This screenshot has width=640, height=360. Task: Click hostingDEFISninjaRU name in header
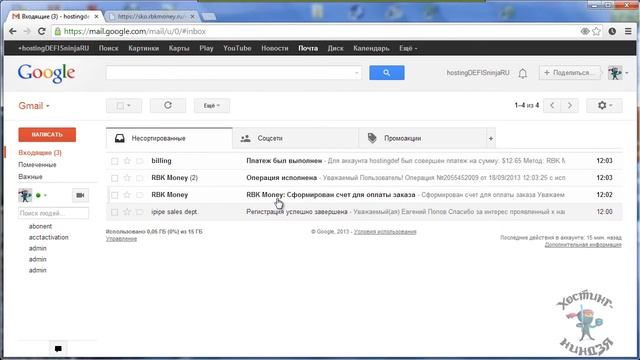(478, 73)
